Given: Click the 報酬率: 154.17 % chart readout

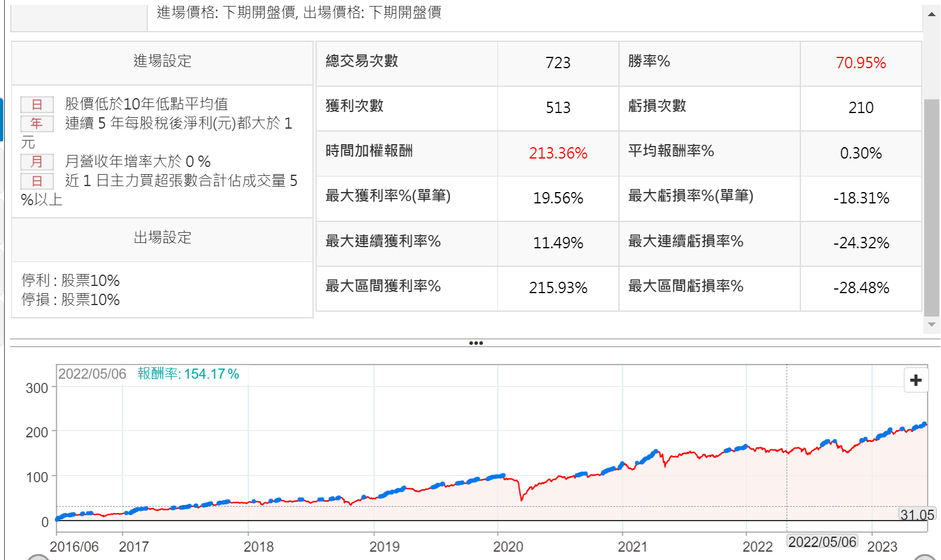Looking at the screenshot, I should 189,374.
